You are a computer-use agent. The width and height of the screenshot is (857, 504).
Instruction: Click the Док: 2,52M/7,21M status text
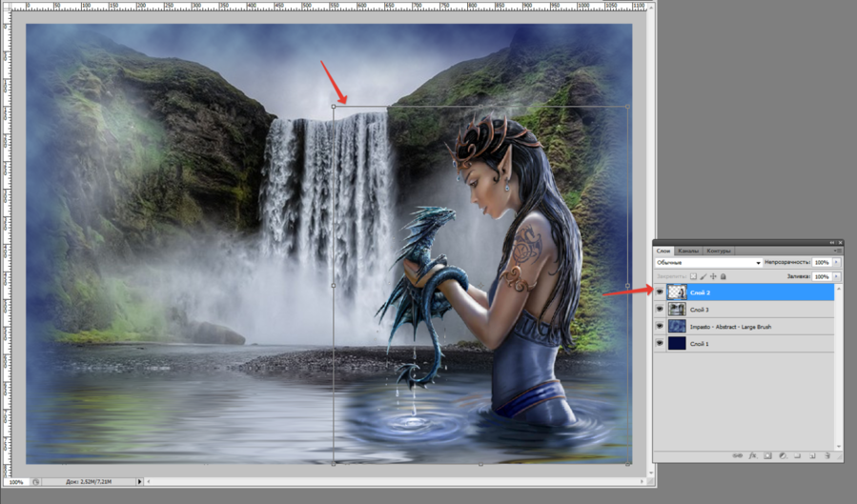point(89,482)
